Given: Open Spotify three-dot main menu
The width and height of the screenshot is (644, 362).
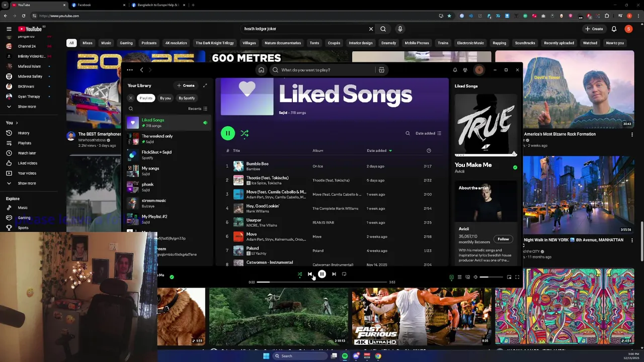Looking at the screenshot, I should pos(130,70).
